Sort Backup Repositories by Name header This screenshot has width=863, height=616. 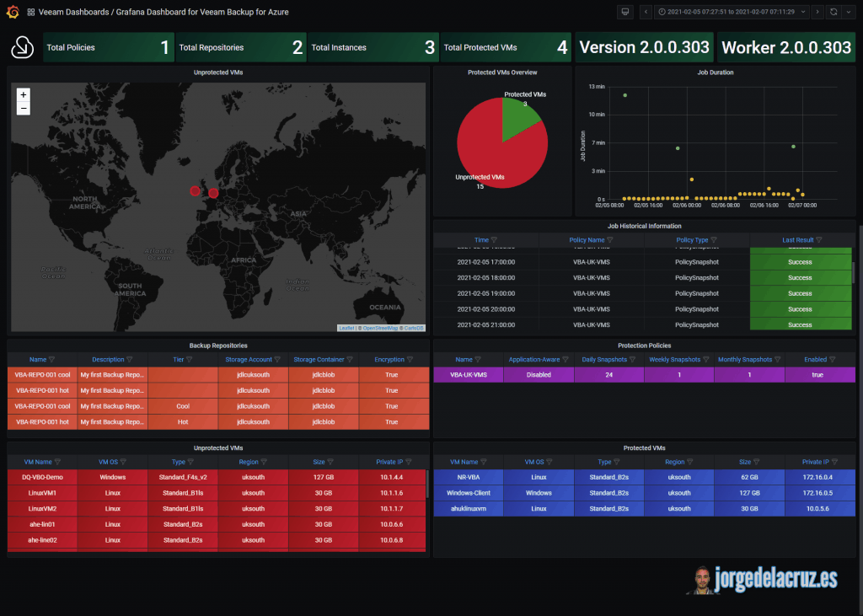(x=38, y=360)
